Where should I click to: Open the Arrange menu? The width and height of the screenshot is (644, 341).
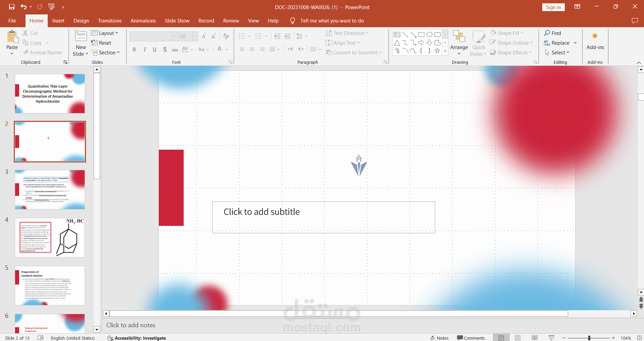[x=459, y=43]
